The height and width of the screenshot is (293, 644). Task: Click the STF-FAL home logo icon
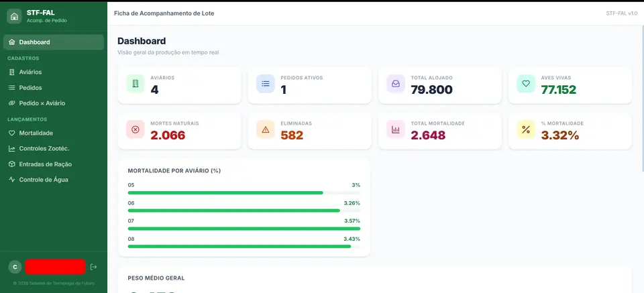14,16
